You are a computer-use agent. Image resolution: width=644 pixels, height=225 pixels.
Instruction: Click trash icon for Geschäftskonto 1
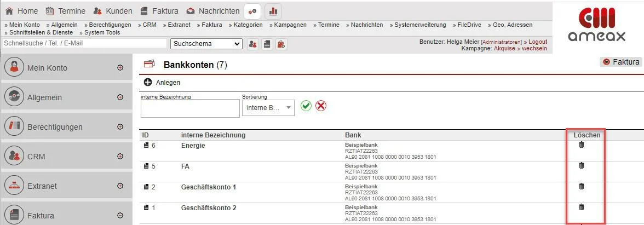point(582,187)
